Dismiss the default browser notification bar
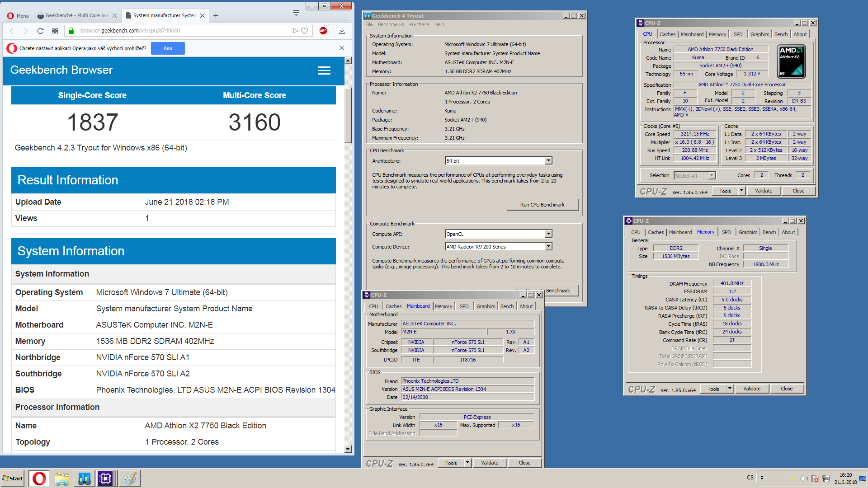Viewport: 868px width, 488px height. (x=342, y=48)
